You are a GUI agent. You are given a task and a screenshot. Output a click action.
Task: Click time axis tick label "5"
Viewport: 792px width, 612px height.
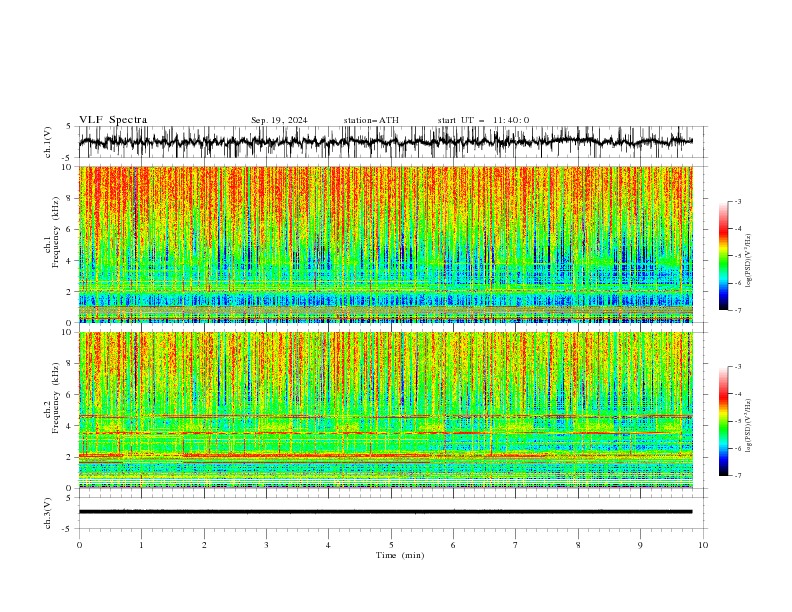(x=391, y=545)
